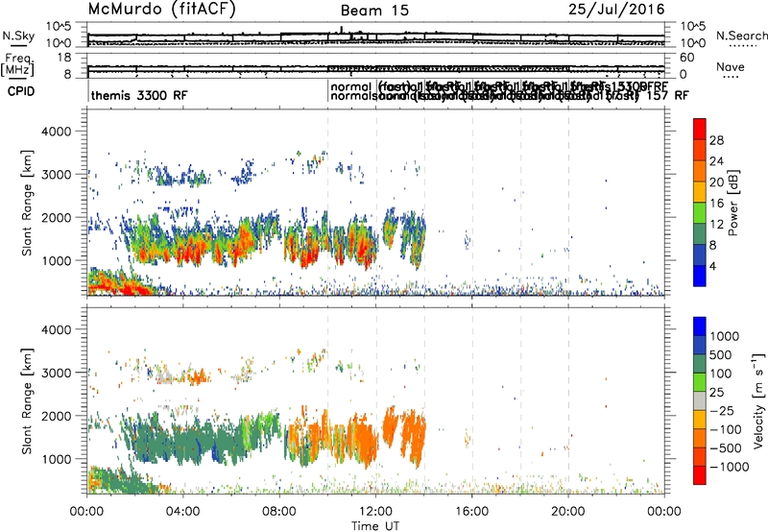768x532 pixels.
Task: Click the 'Slant Range [km]' label of the velocity panel
Action: (27, 400)
